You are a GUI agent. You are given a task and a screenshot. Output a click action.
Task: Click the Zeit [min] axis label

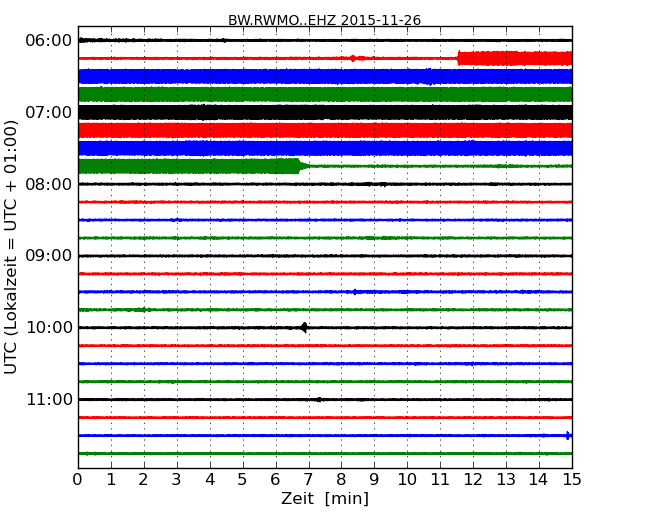pyautogui.click(x=325, y=498)
